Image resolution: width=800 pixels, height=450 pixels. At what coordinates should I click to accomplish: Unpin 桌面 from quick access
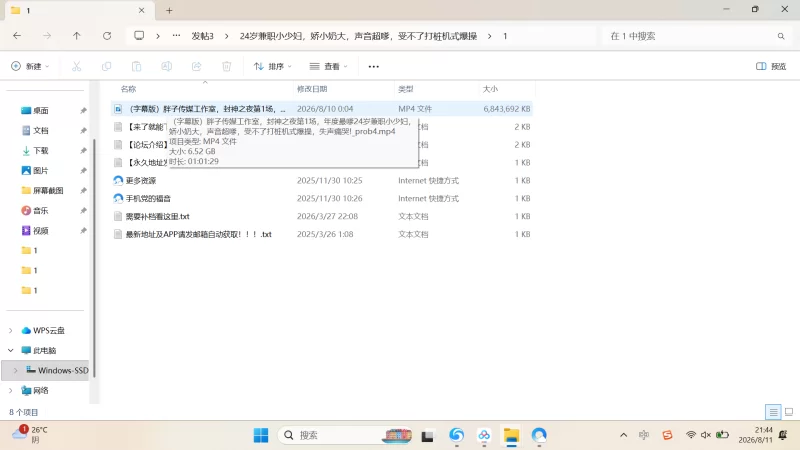[83, 111]
